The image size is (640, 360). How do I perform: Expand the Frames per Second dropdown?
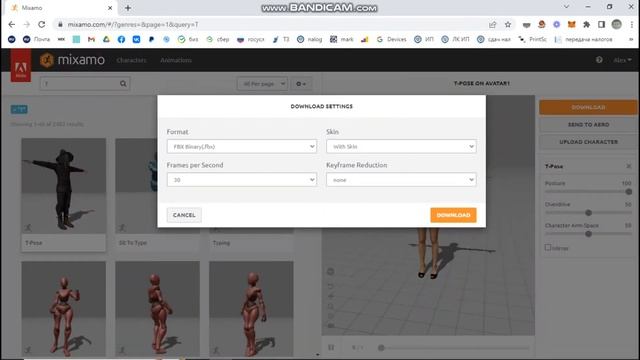point(242,180)
